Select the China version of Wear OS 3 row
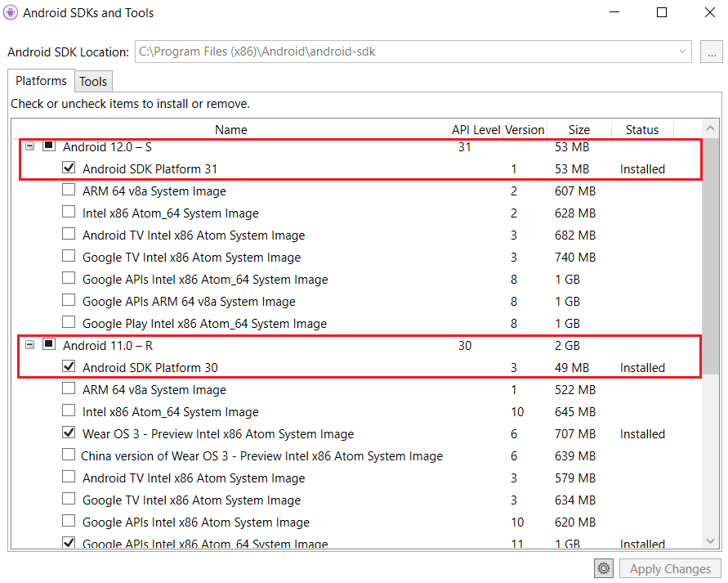Screen dimensions: 728x583 click(261, 455)
